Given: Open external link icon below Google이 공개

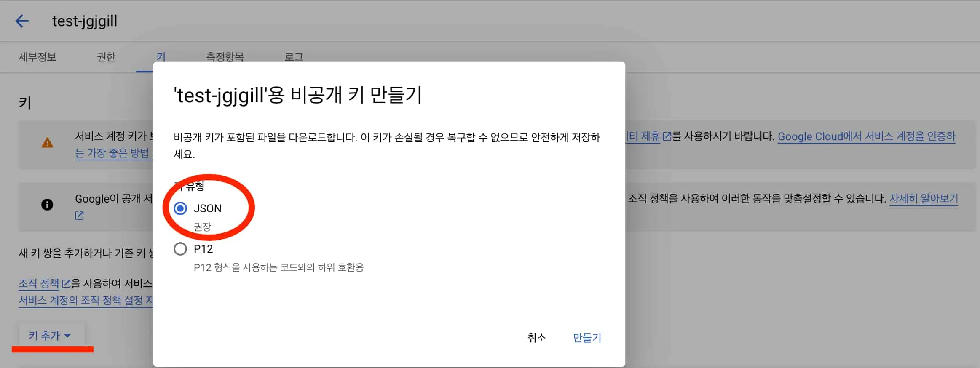Looking at the screenshot, I should [x=79, y=216].
